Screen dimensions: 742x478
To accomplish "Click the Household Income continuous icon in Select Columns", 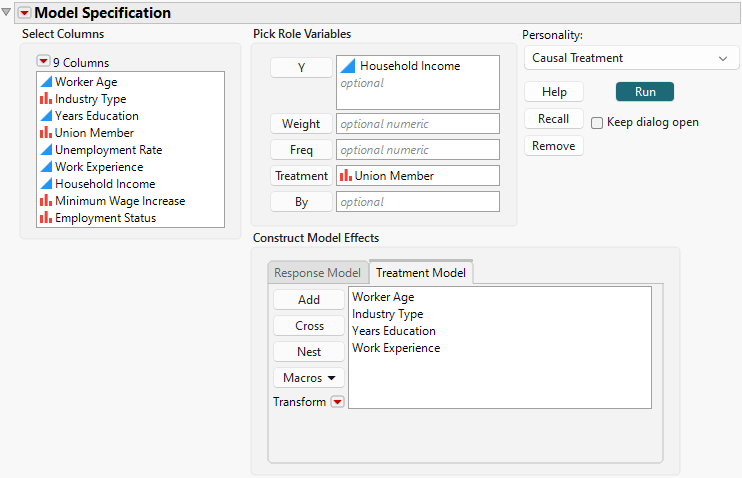I will point(46,184).
